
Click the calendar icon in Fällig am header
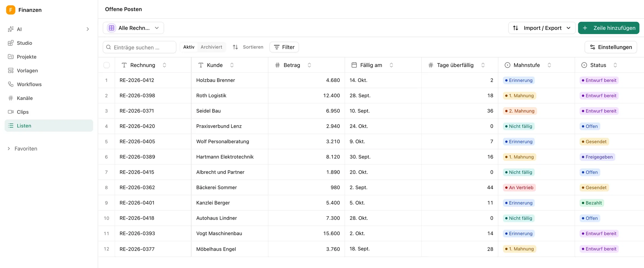click(354, 65)
